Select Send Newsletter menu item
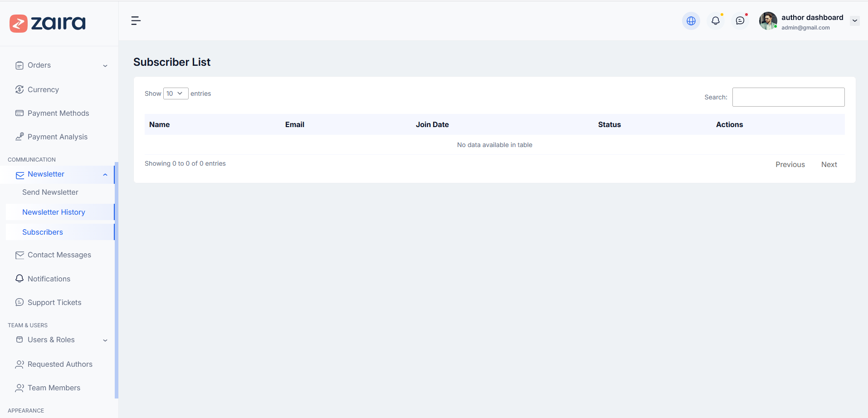This screenshot has width=868, height=418. tap(50, 192)
